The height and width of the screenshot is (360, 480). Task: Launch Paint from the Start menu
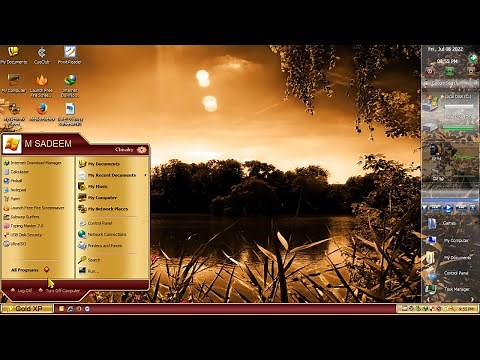12,199
